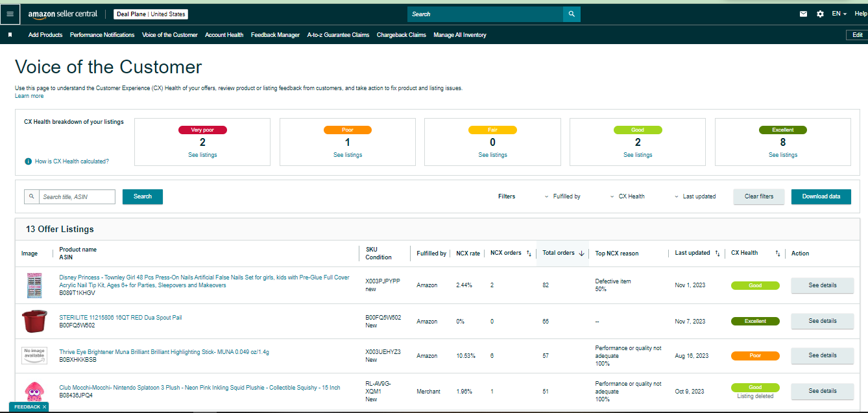This screenshot has height=413, width=868.
Task: See listings under Fair card
Action: pos(493,155)
